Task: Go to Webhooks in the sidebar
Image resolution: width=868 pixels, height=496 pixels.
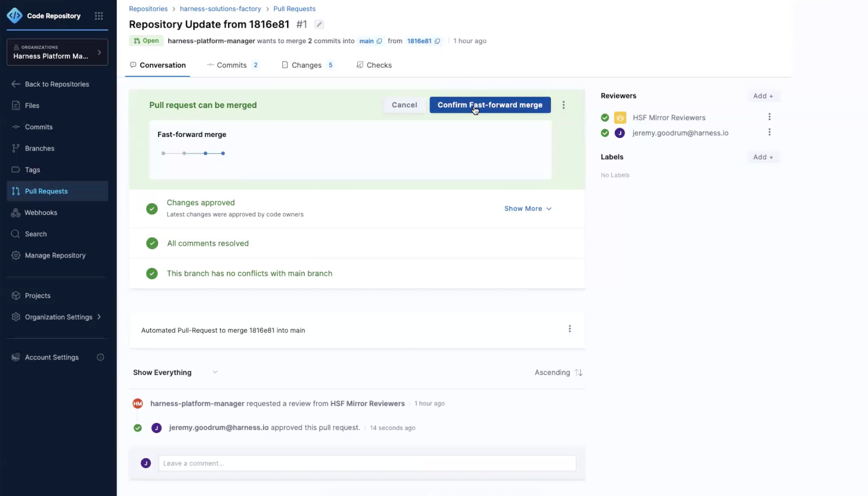Action: pyautogui.click(x=41, y=213)
